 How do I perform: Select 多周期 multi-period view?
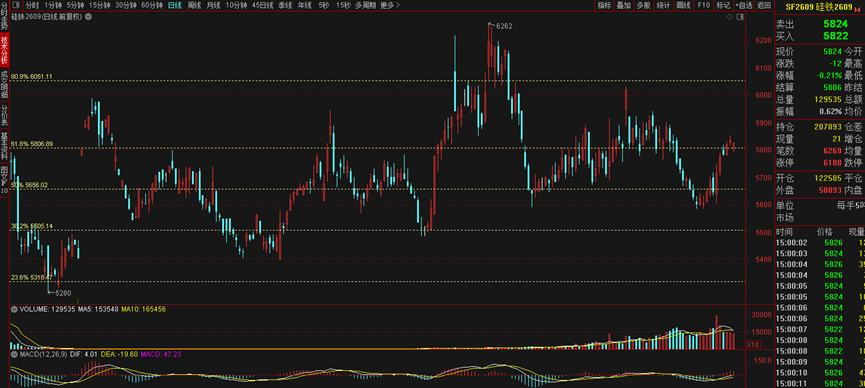[x=365, y=5]
